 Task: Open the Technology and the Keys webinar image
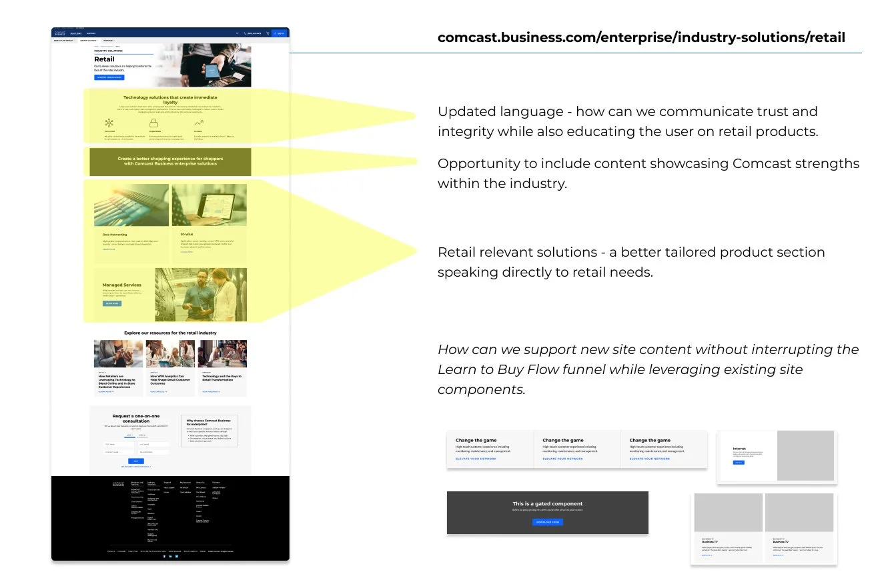(x=222, y=353)
